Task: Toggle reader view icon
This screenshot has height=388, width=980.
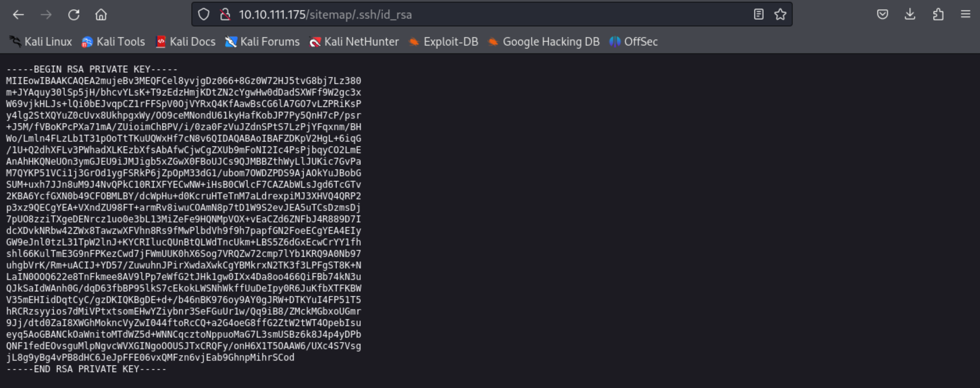Action: point(759,14)
